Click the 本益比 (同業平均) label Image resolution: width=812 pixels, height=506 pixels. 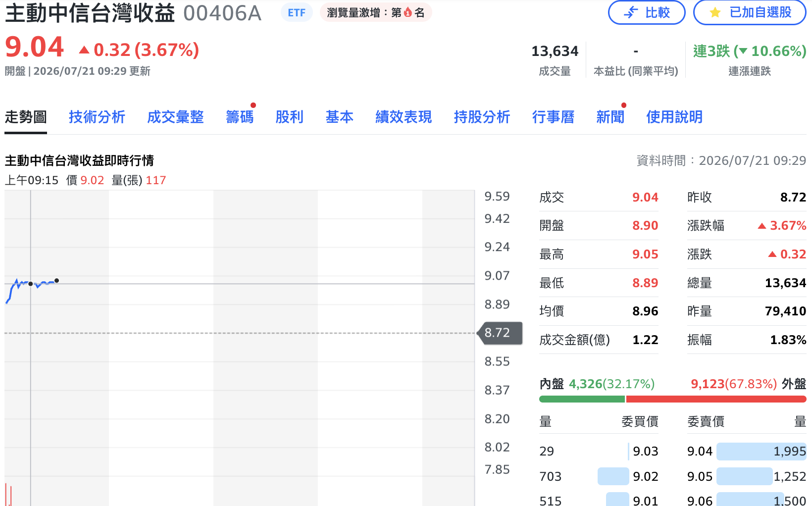coord(636,71)
